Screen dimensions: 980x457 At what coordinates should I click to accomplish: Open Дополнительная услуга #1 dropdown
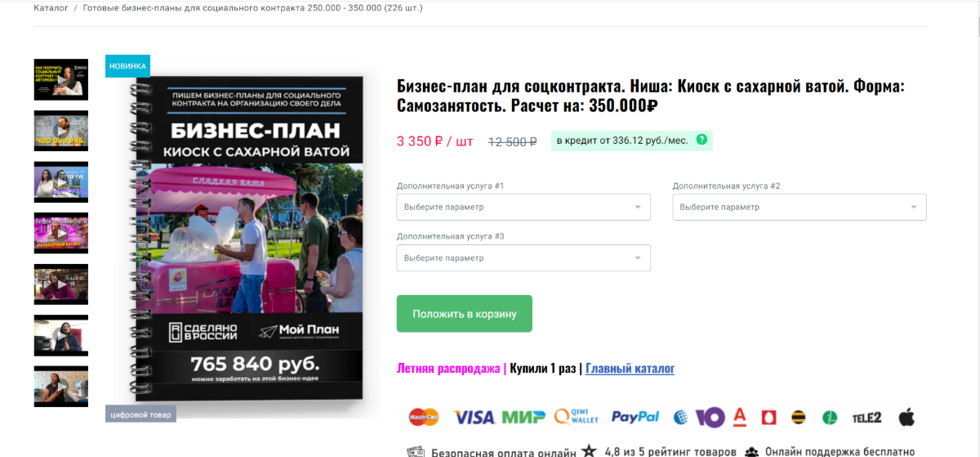(x=523, y=207)
